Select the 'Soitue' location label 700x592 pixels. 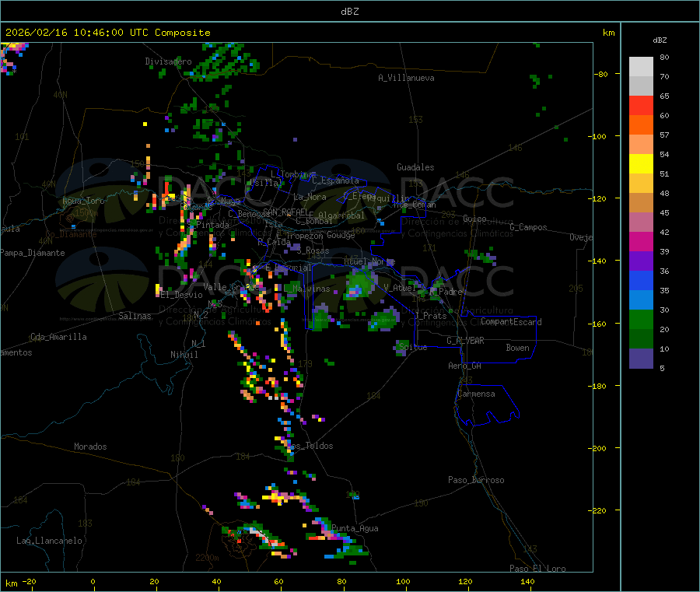coord(413,347)
